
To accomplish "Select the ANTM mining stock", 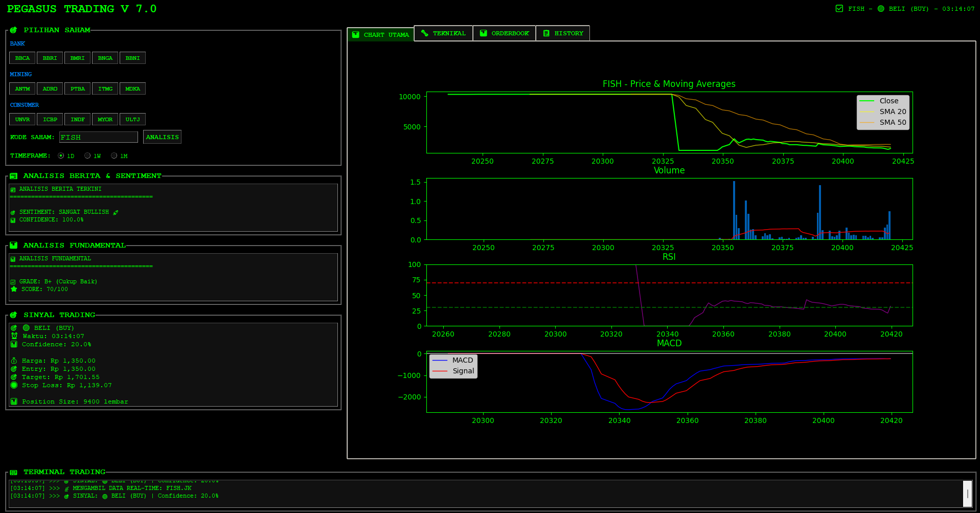I will pyautogui.click(x=22, y=89).
